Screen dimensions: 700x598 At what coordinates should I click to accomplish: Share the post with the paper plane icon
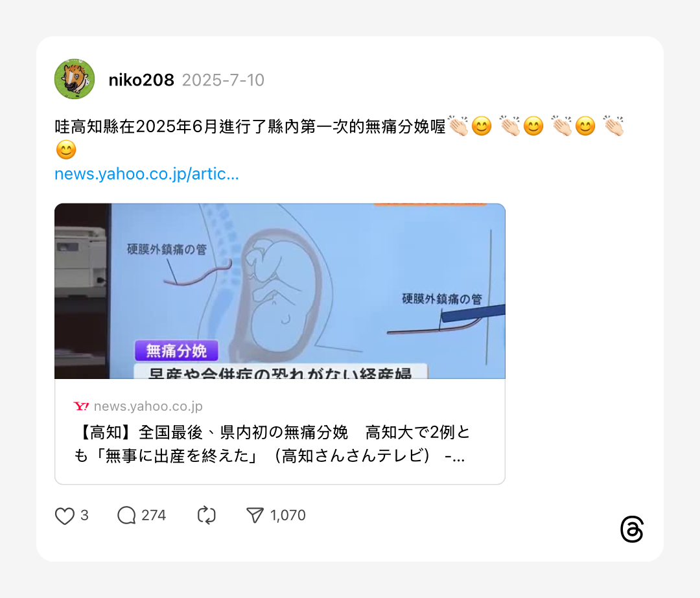click(255, 515)
